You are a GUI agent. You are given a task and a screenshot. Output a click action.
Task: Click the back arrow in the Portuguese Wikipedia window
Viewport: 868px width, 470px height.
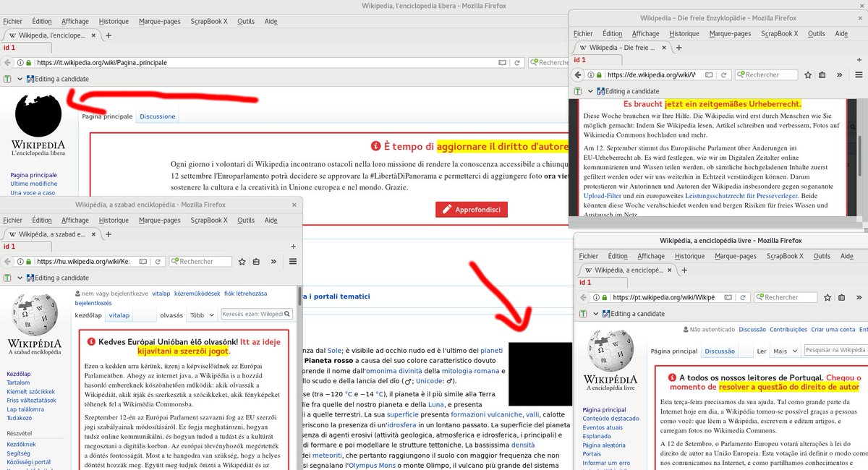click(583, 297)
